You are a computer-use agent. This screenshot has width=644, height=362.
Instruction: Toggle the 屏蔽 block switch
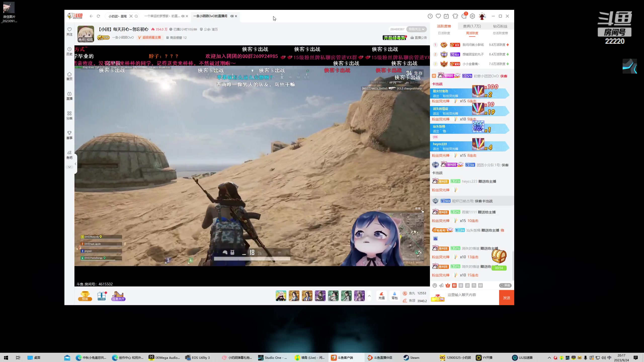(x=505, y=285)
